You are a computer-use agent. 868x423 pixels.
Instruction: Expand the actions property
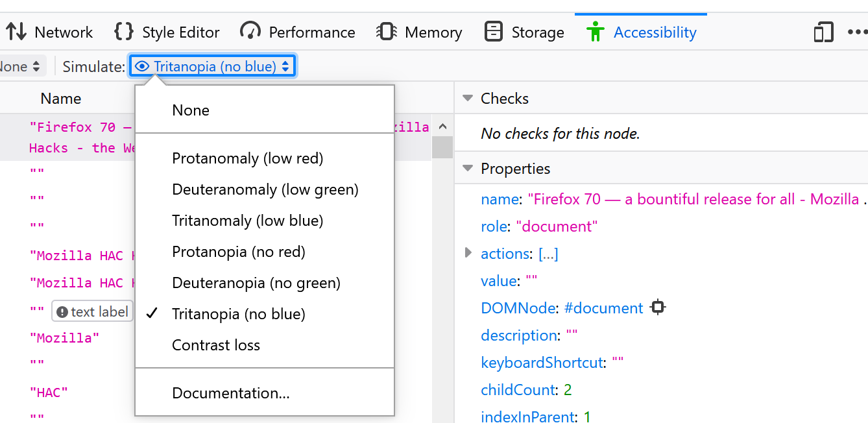pos(468,253)
